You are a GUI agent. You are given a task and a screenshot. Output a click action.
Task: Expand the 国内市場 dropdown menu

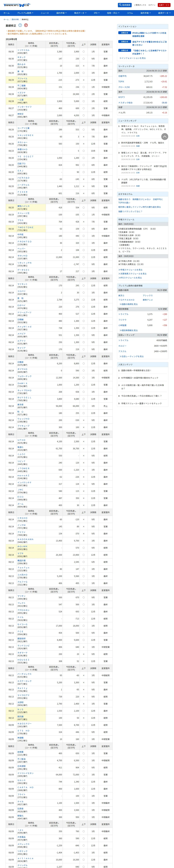coord(61,13)
